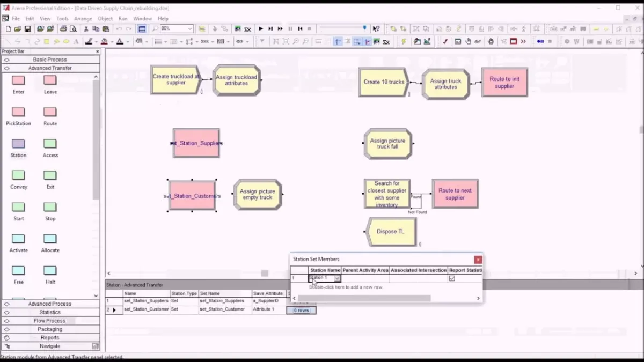Open the Arrange menu
Image resolution: width=644 pixels, height=362 pixels.
coord(83,19)
